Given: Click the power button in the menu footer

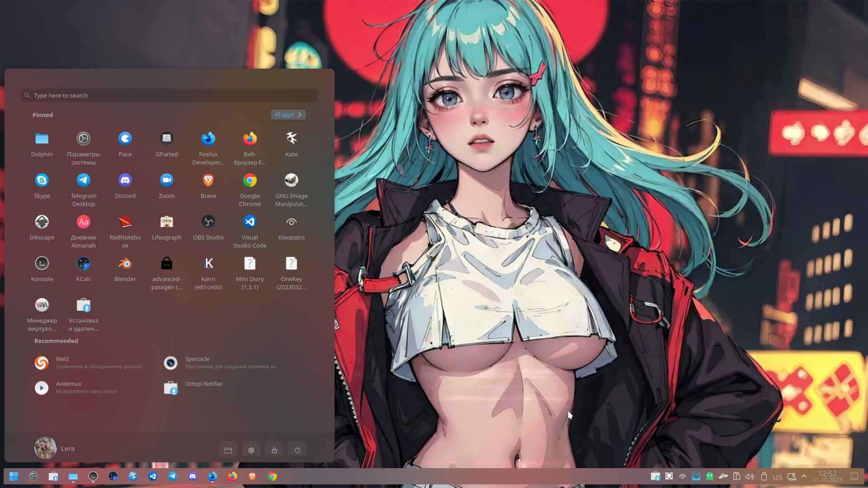Looking at the screenshot, I should click(297, 450).
